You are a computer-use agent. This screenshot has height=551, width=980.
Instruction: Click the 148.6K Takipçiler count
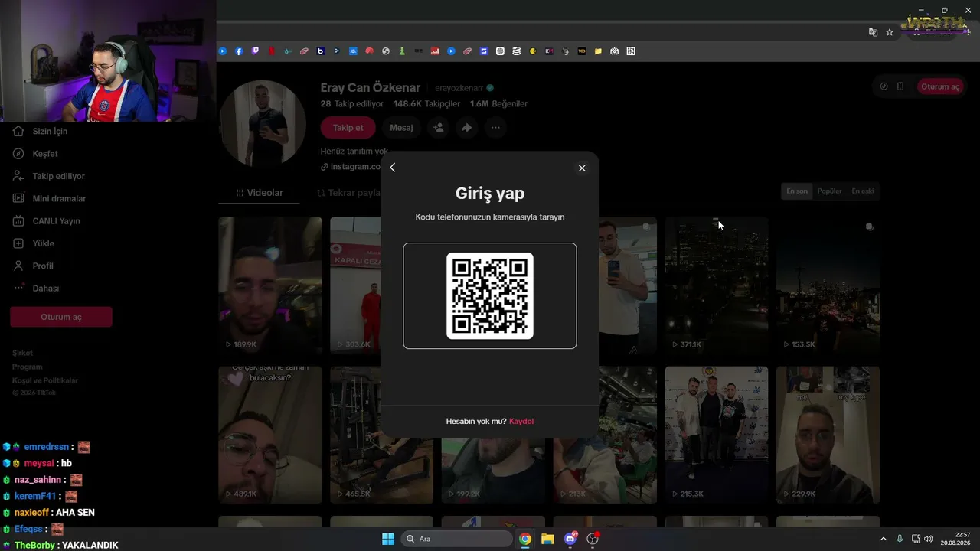426,104
